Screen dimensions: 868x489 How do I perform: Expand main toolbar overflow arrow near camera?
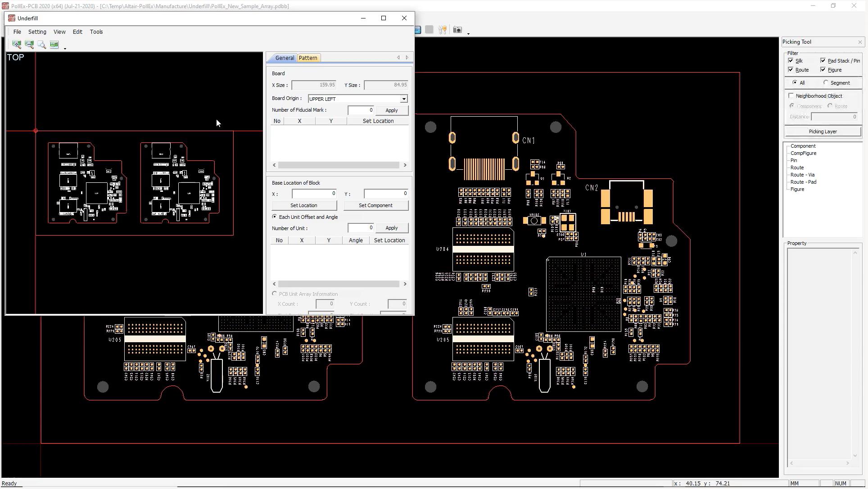pyautogui.click(x=468, y=33)
